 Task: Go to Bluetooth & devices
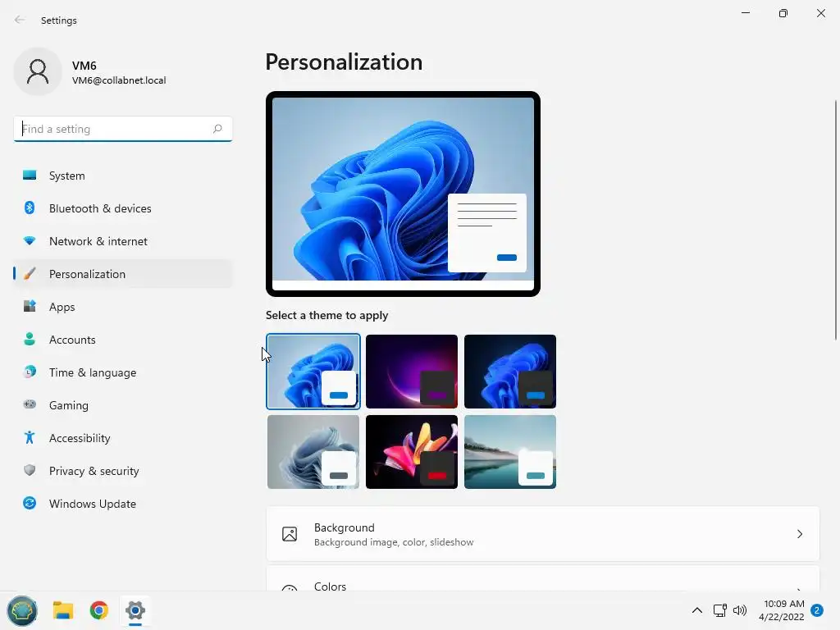point(123,208)
